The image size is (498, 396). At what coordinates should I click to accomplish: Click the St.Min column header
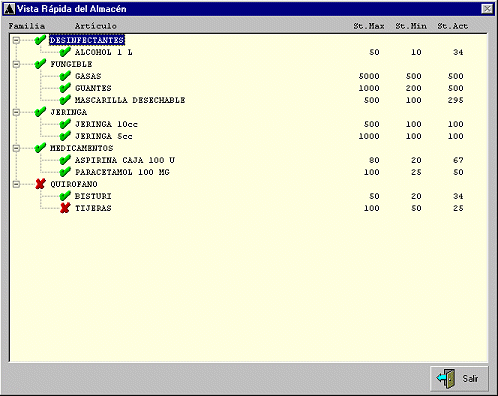tap(411, 26)
